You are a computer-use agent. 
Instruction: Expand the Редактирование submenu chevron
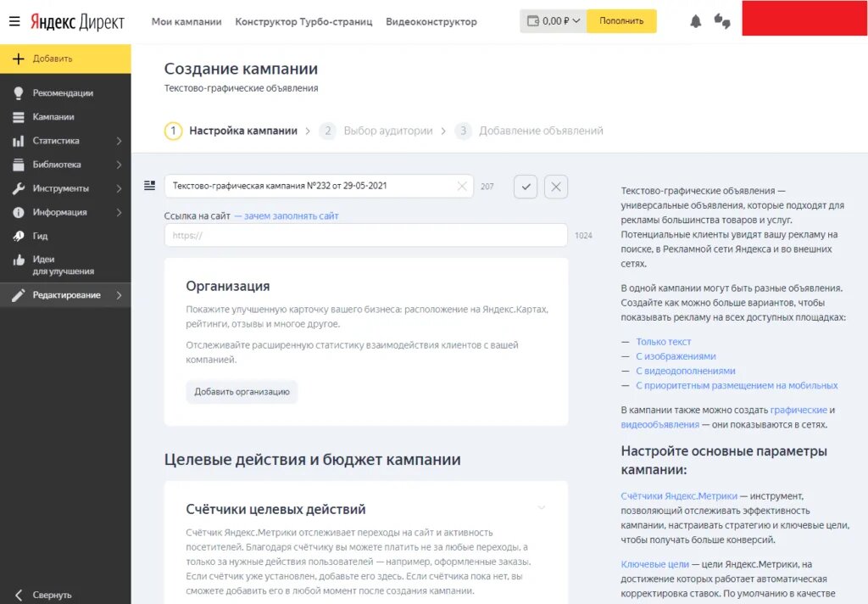[x=119, y=295]
